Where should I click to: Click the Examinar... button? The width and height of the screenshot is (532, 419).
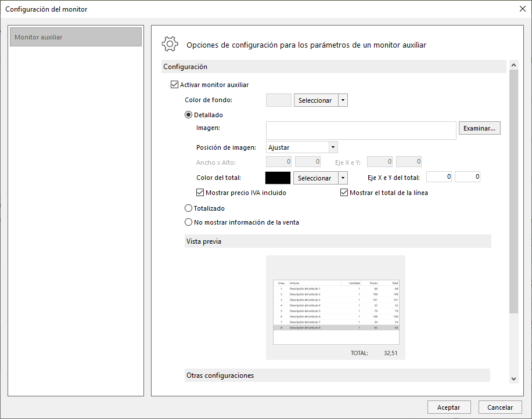479,128
